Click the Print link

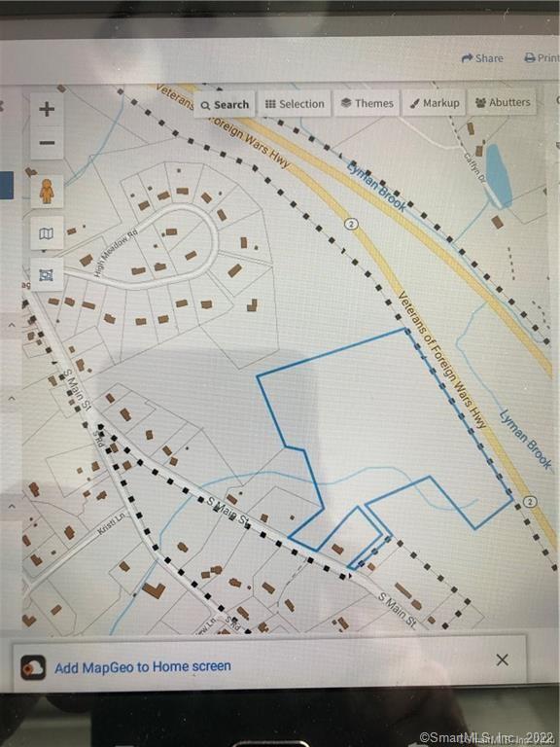pyautogui.click(x=541, y=57)
